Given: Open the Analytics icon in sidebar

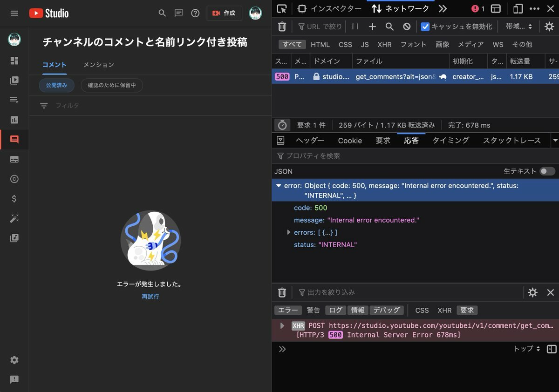Looking at the screenshot, I should click(x=14, y=120).
